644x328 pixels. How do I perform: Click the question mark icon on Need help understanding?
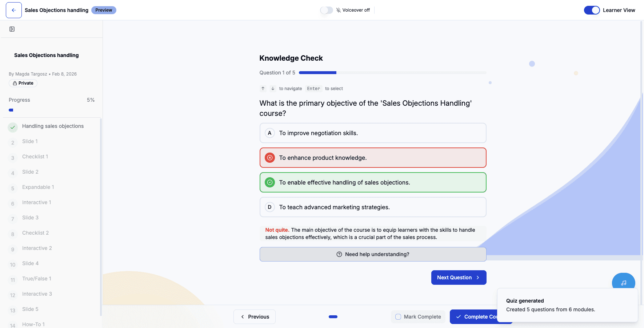339,254
